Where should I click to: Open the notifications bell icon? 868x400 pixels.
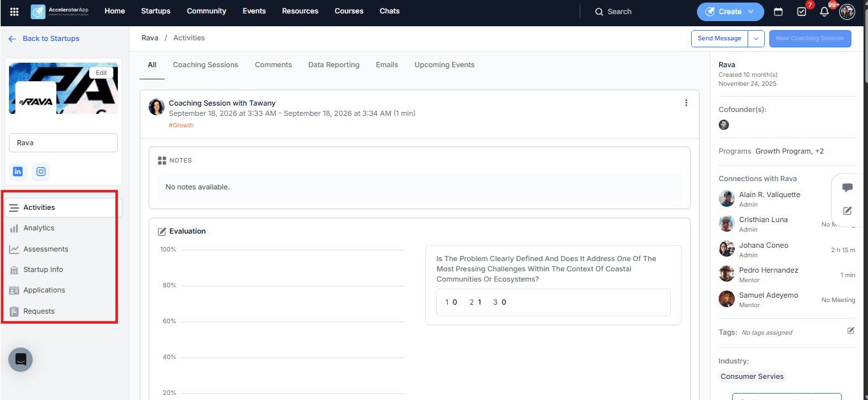(x=824, y=12)
